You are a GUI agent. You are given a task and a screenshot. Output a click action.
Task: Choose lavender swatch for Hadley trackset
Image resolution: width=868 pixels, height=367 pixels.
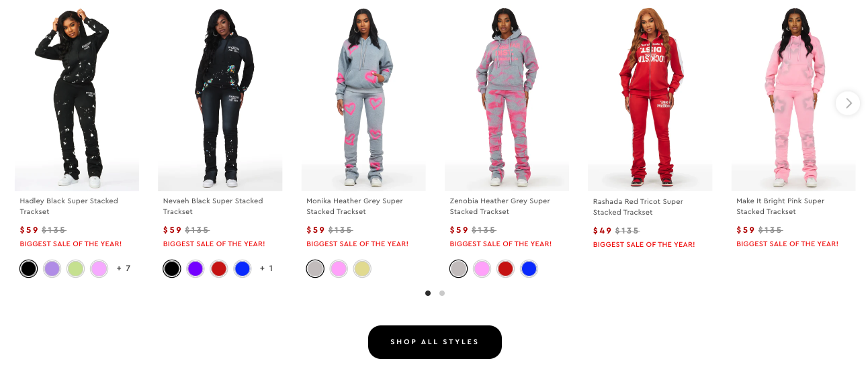tap(52, 269)
